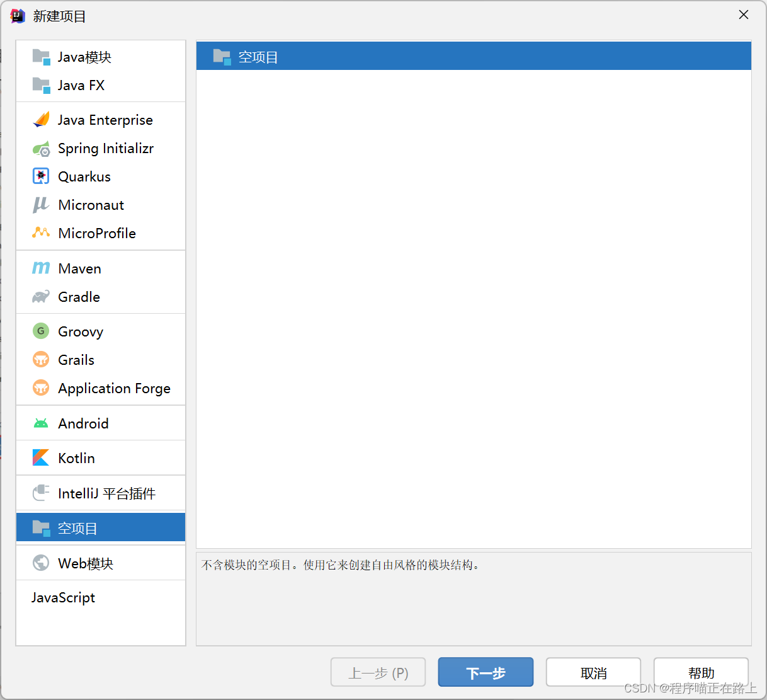Choose Gradle project type
767x700 pixels.
[101, 297]
